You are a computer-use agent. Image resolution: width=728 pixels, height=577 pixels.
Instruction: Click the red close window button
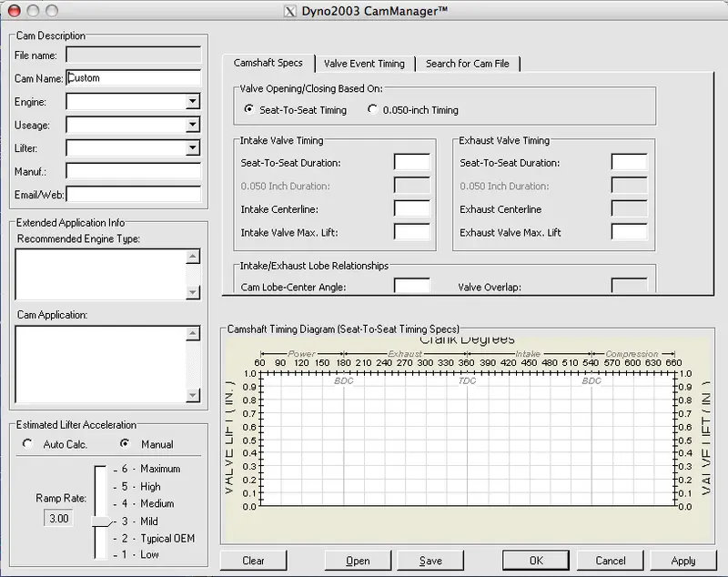[x=15, y=11]
